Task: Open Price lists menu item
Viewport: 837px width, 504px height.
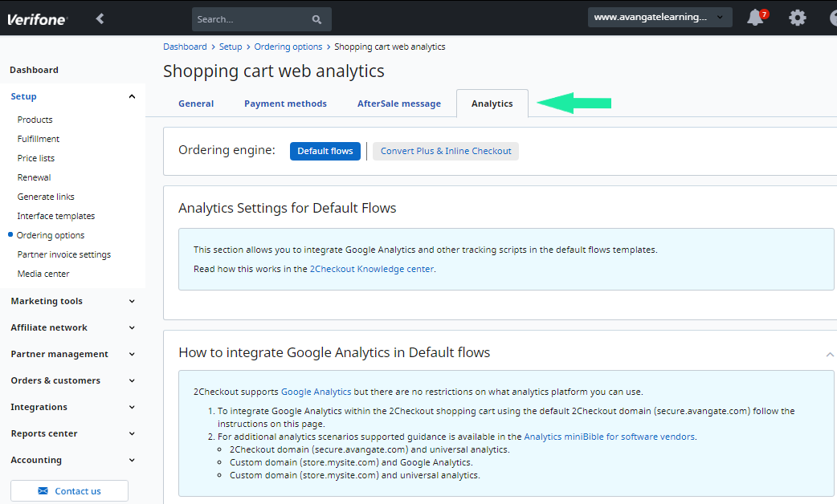Action: click(36, 158)
